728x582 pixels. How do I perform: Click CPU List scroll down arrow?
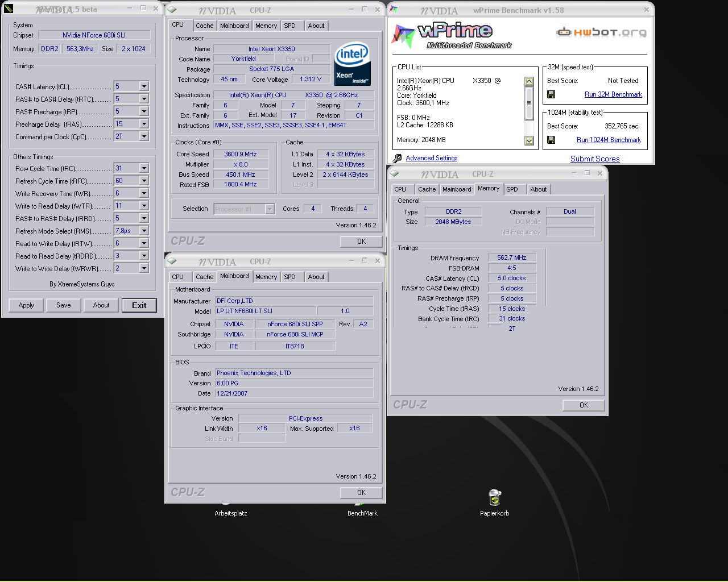529,140
